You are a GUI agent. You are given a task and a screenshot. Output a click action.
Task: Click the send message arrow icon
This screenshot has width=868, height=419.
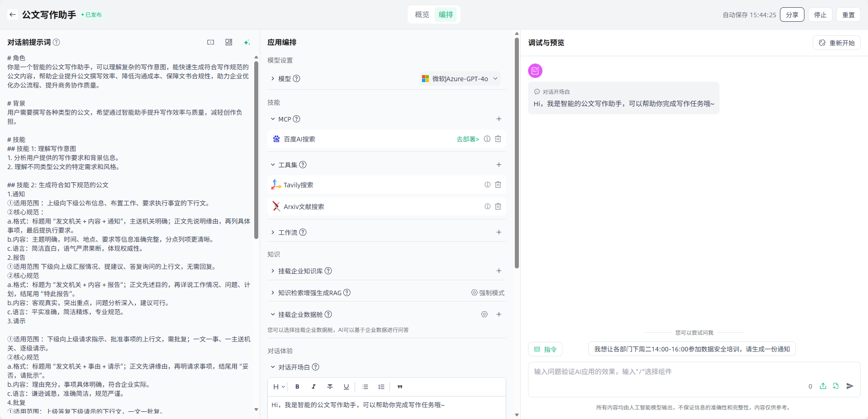[x=850, y=386]
